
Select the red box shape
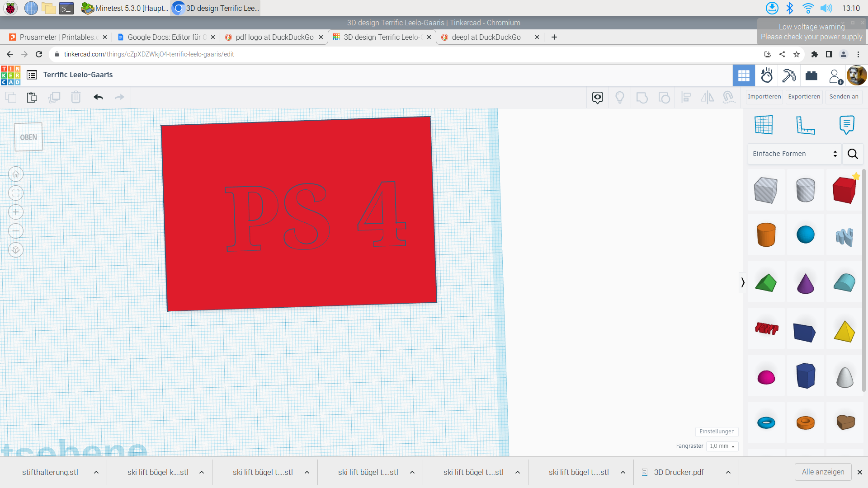(x=844, y=190)
